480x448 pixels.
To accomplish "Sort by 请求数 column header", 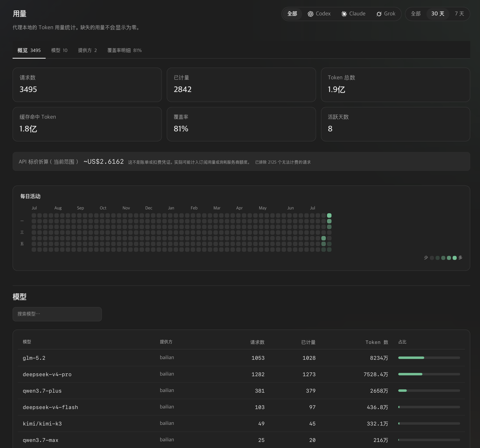I will [x=257, y=342].
